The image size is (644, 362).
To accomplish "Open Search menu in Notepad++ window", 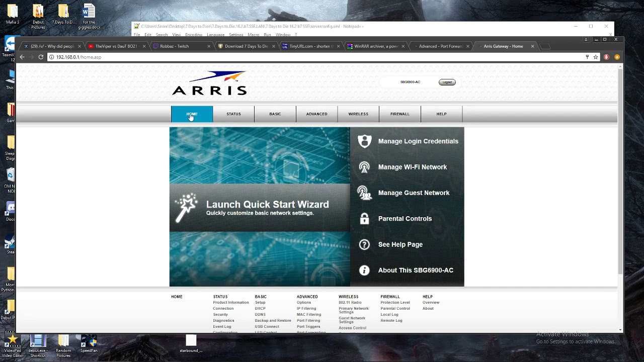I will pos(162,35).
